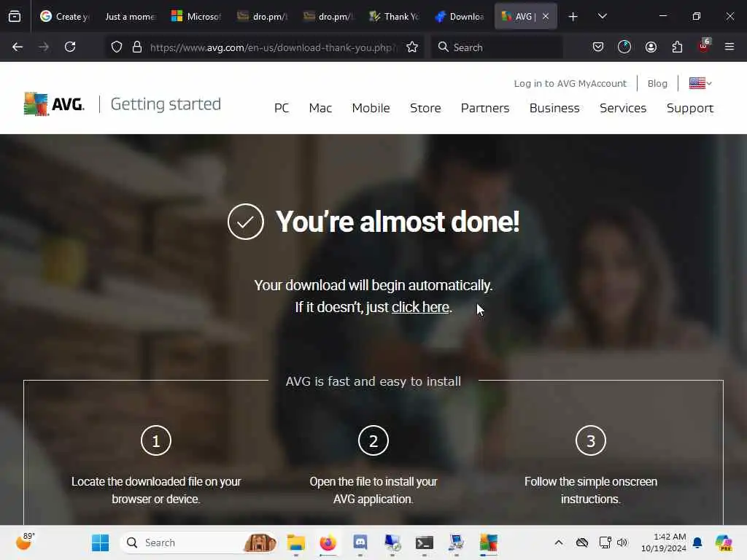This screenshot has height=560, width=747.
Task: Click the Firefox View icon in tab bar
Action: pos(15,16)
